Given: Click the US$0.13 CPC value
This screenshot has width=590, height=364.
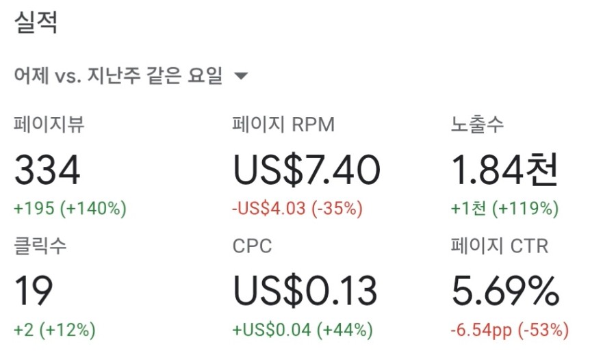Looking at the screenshot, I should pos(305,291).
